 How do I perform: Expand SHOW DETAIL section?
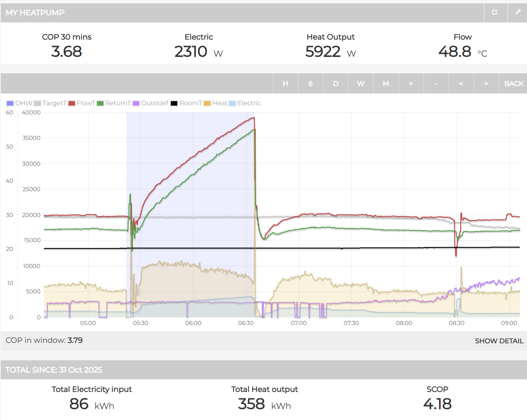[499, 341]
